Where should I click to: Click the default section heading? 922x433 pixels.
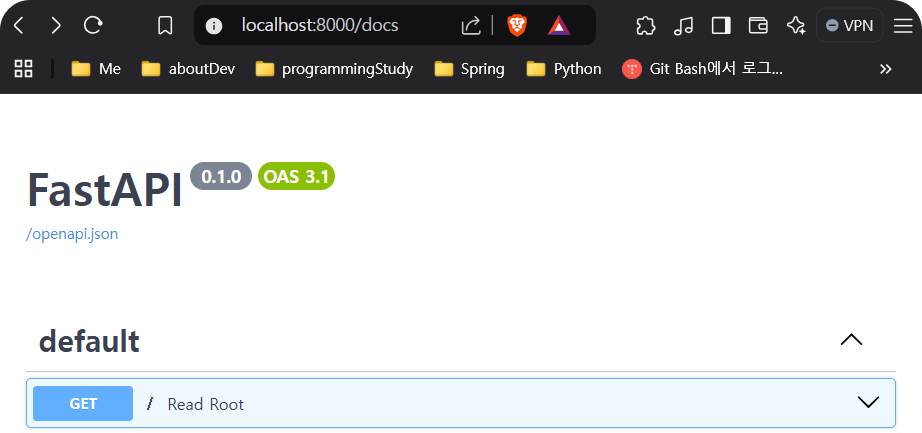pos(89,341)
